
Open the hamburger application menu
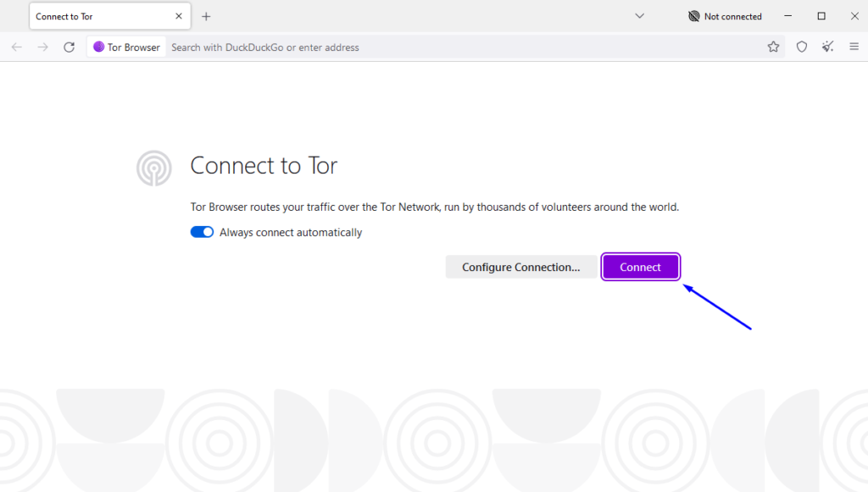[x=854, y=47]
